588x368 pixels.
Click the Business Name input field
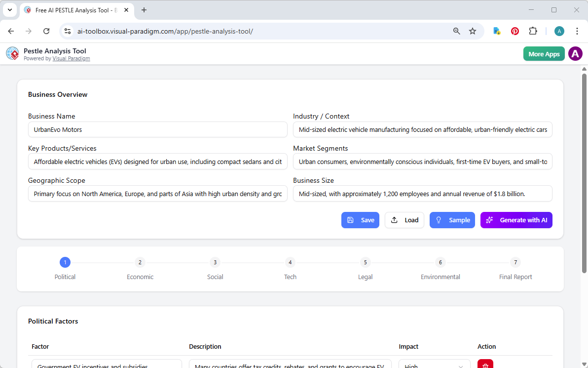(x=158, y=129)
